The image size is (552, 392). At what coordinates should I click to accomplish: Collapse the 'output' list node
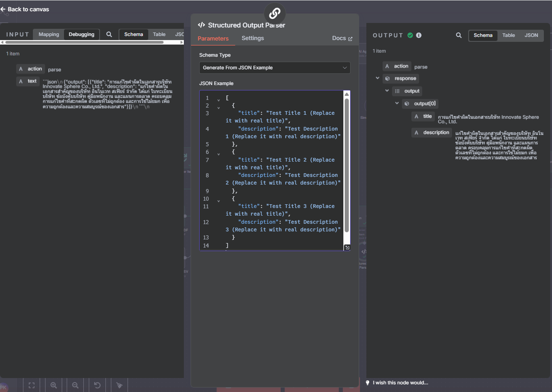tap(387, 91)
